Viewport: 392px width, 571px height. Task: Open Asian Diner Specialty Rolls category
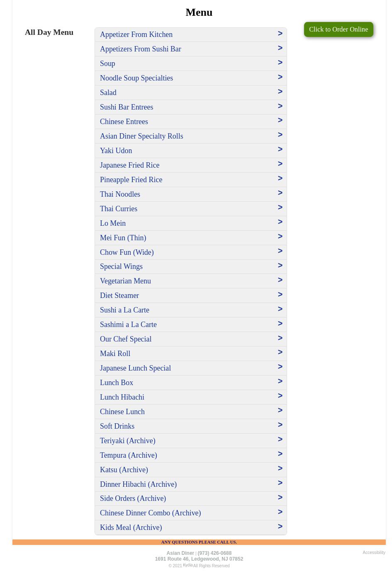tap(141, 136)
